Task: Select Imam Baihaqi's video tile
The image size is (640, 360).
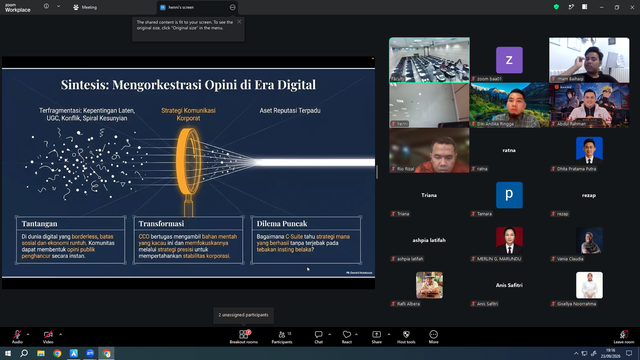Action: (x=589, y=60)
